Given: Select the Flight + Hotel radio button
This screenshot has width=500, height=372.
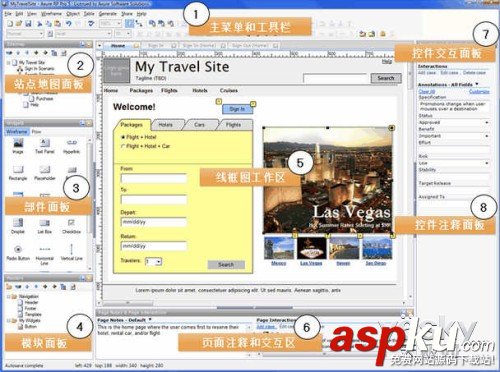Looking at the screenshot, I should 123,137.
